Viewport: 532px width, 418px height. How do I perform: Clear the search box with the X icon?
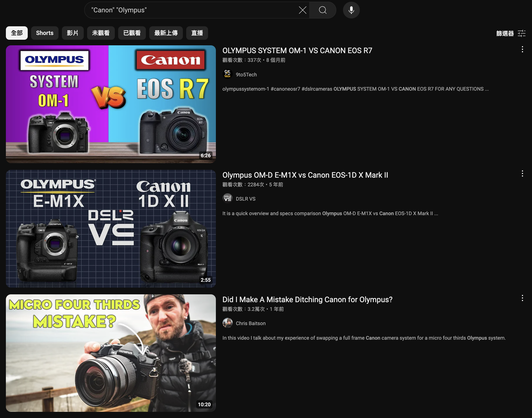tap(302, 10)
